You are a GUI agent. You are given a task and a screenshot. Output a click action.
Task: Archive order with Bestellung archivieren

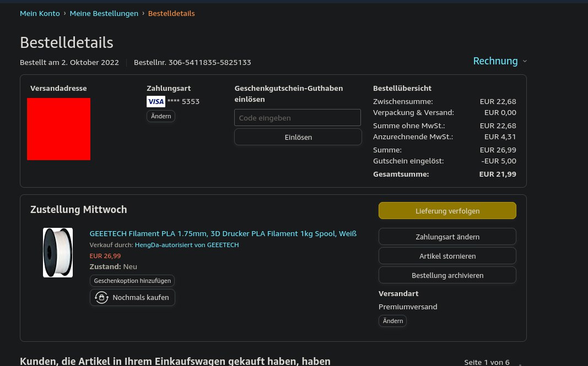point(447,275)
